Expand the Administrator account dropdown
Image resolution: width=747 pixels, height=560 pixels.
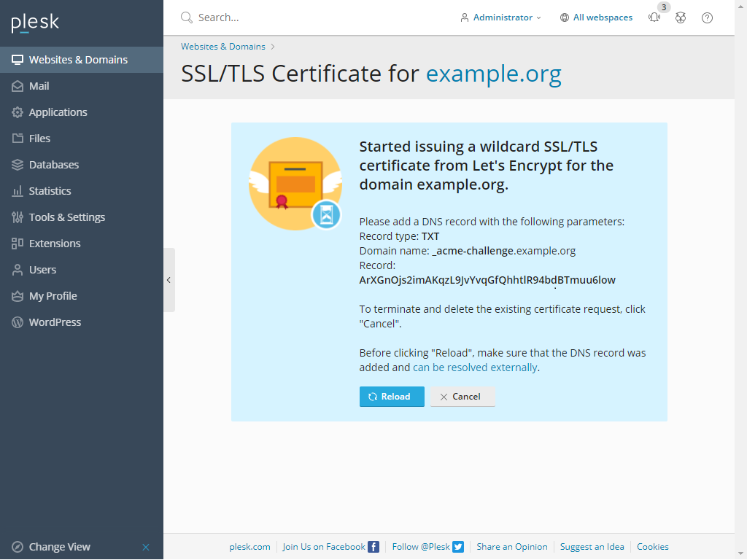pos(501,17)
